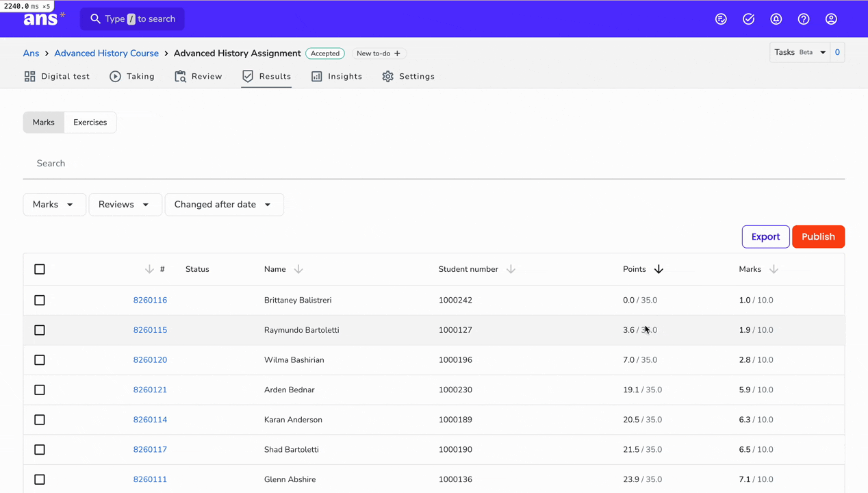The image size is (868, 493).
Task: Open result link 8260120
Action: [150, 360]
